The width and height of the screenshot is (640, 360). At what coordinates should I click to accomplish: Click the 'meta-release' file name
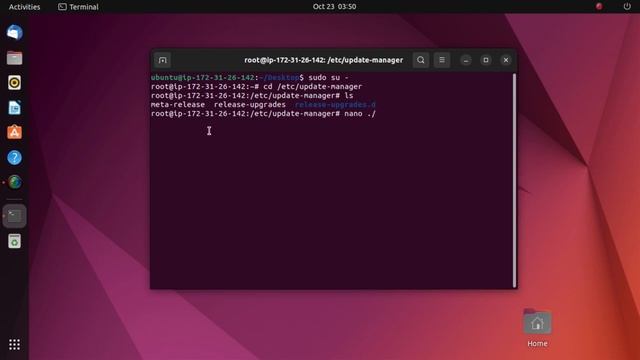coord(178,104)
